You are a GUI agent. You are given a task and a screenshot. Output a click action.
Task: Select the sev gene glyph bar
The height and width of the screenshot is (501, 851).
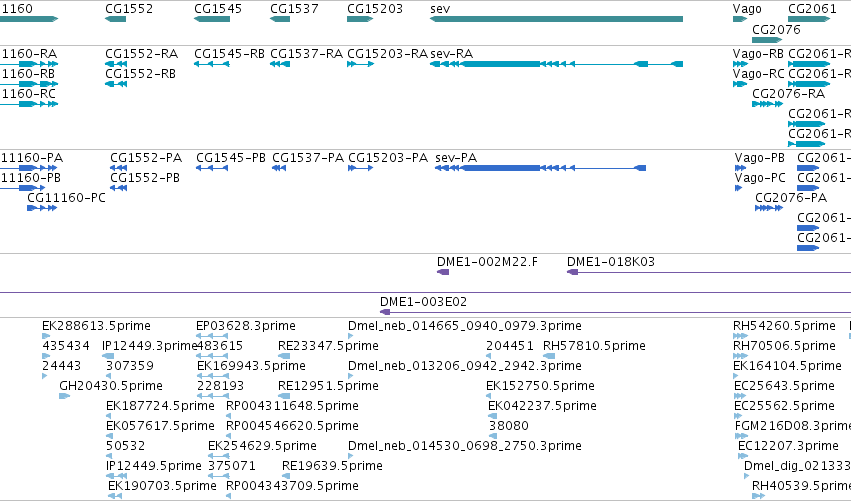[x=556, y=19]
